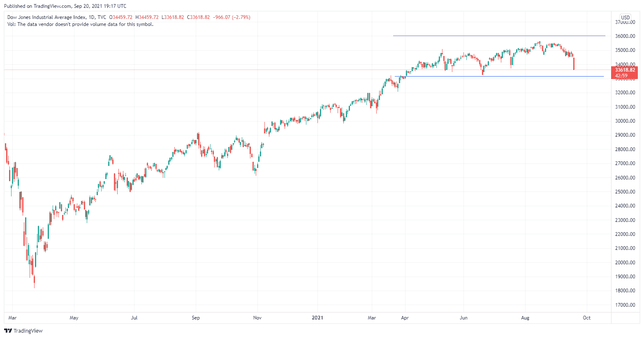This screenshot has height=338, width=644.
Task: Click the Nov label on time axis
Action: click(257, 318)
